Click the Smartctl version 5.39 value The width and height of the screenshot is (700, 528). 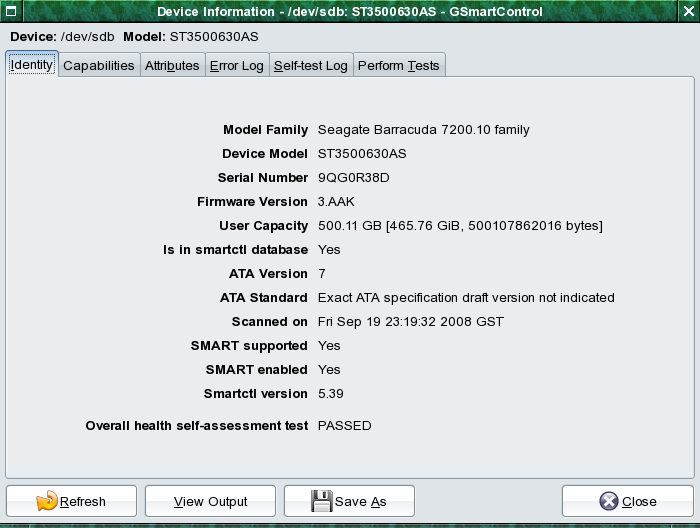click(330, 394)
